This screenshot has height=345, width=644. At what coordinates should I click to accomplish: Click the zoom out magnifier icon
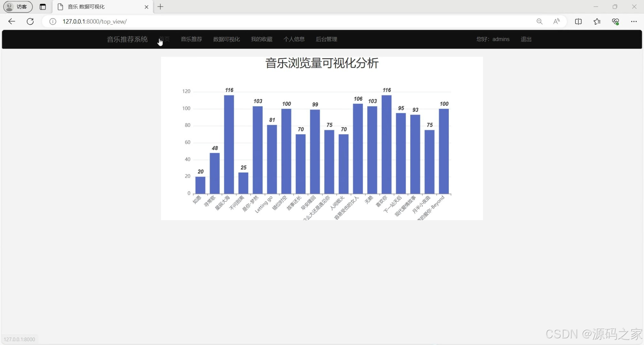tap(540, 21)
